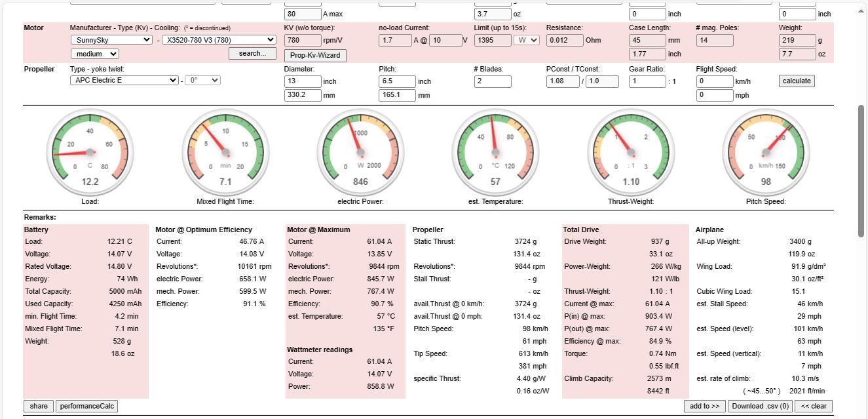Viewport: 868px width, 419px height.
Task: Click the electric Power gauge
Action: pyautogui.click(x=360, y=152)
